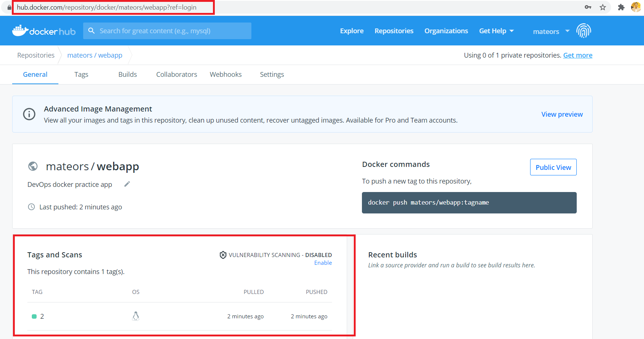
Task: Click the PULLED column header
Action: coord(254,292)
